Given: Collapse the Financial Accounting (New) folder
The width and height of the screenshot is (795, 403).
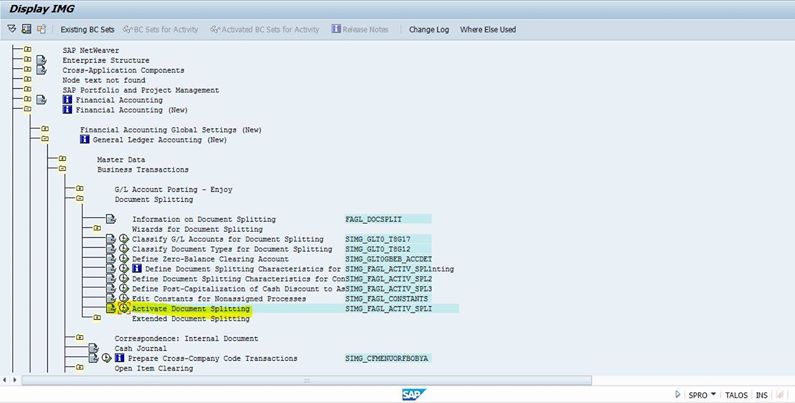Looking at the screenshot, I should coord(27,109).
